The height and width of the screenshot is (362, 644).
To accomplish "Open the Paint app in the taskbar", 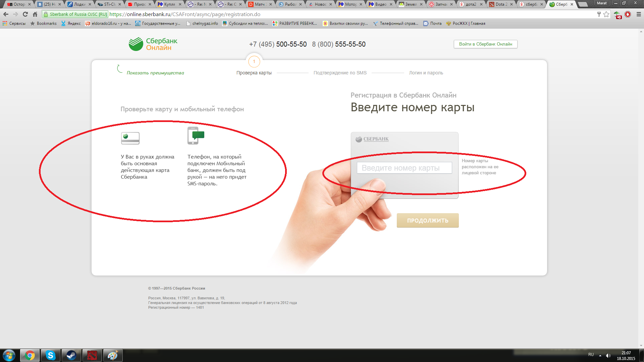I will [x=113, y=355].
